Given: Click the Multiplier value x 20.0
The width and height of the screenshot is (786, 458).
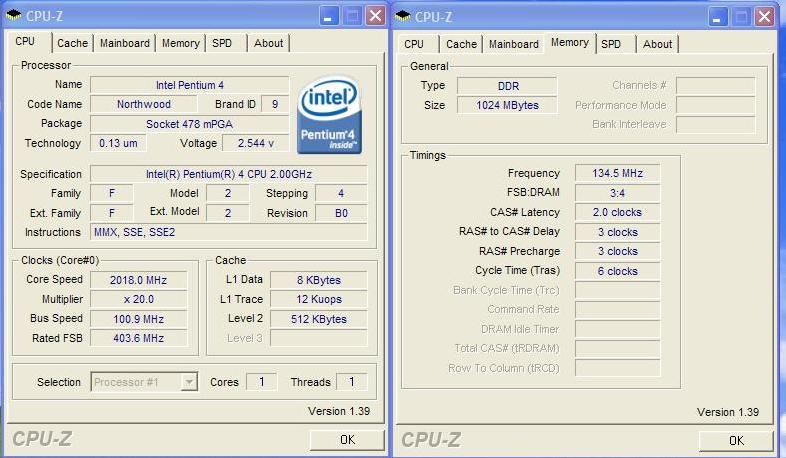Looking at the screenshot, I should click(138, 299).
